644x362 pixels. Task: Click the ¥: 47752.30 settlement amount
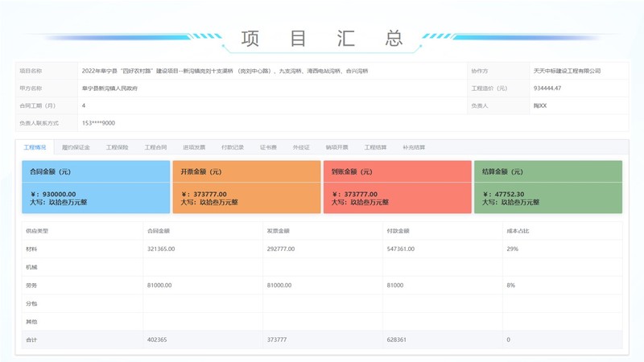503,194
